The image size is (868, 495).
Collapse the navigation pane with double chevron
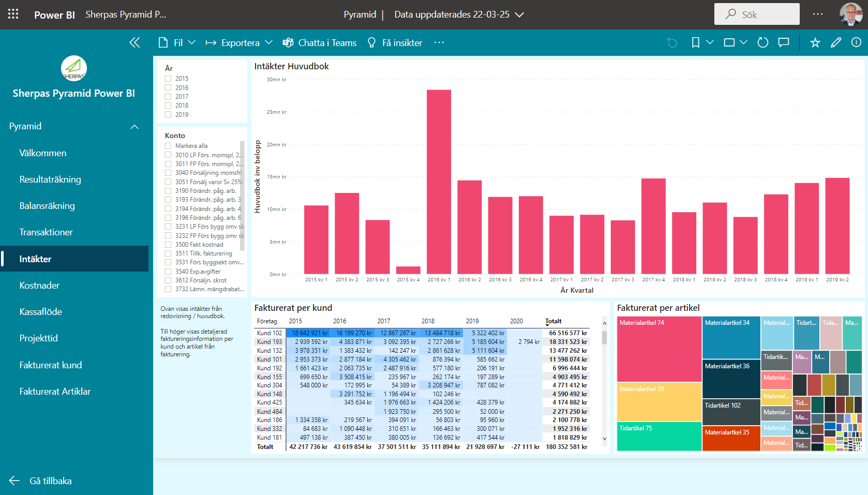[x=134, y=42]
